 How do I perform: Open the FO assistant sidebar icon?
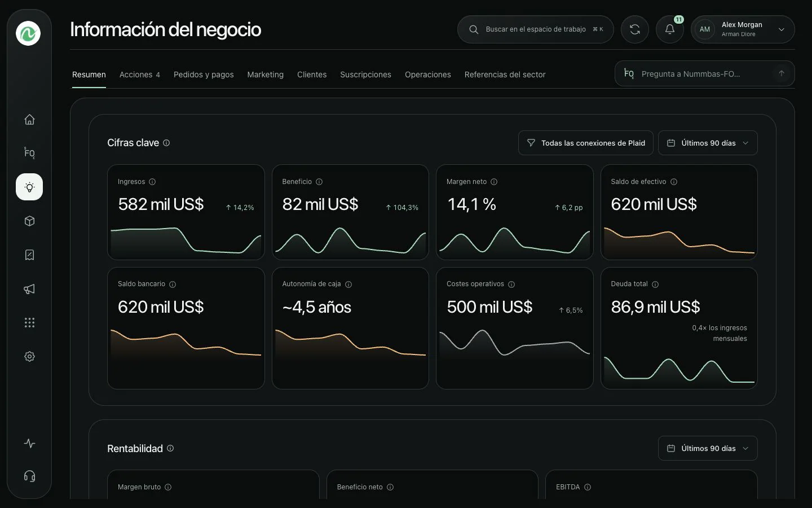click(29, 153)
